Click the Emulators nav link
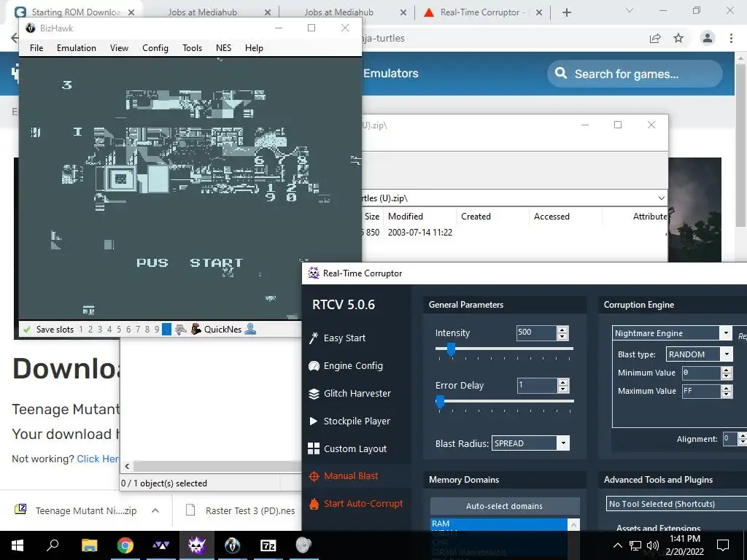This screenshot has height=560, width=747. [391, 74]
